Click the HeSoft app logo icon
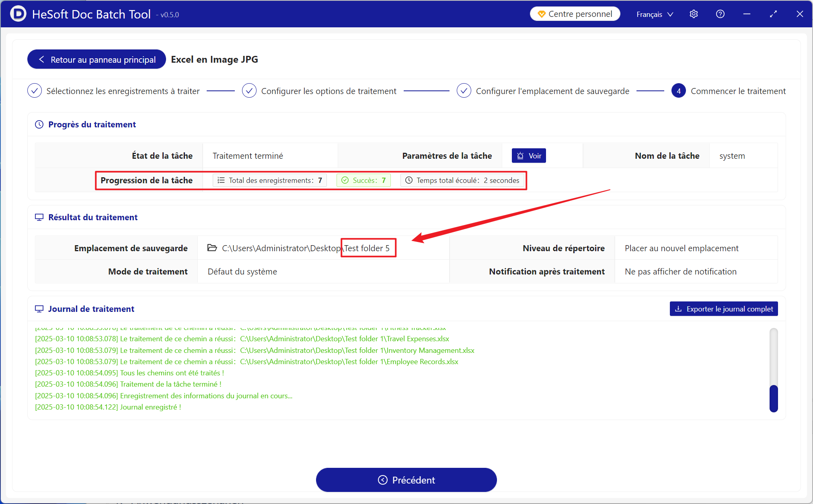The height and width of the screenshot is (504, 813). [18, 14]
